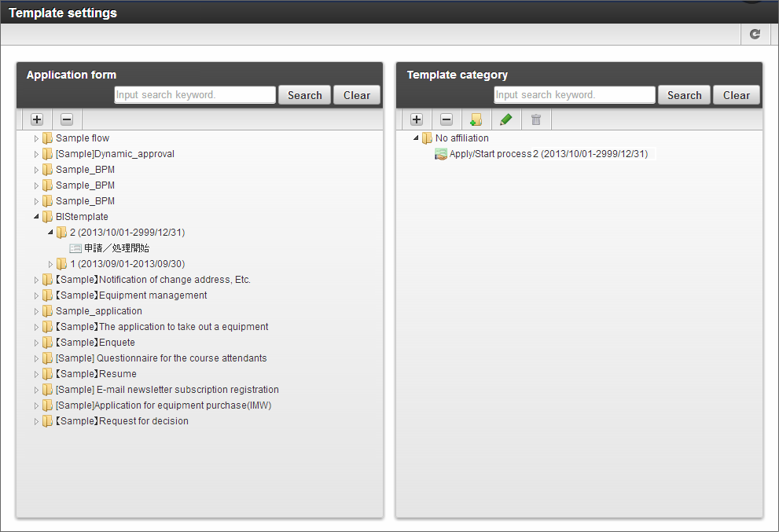This screenshot has width=779, height=532.
Task: Select the Sample flow label
Action: click(x=83, y=138)
